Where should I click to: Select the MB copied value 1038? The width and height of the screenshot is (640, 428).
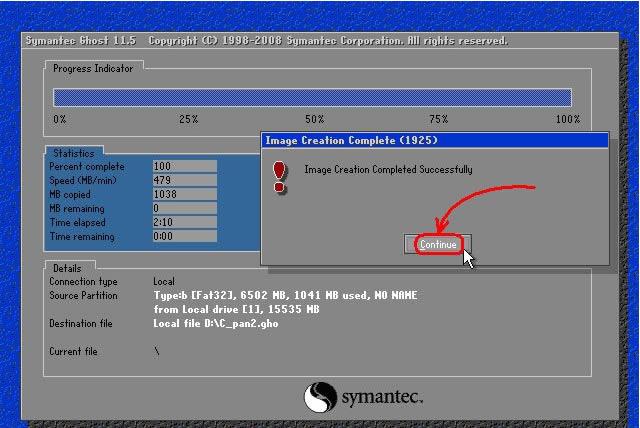coord(184,194)
